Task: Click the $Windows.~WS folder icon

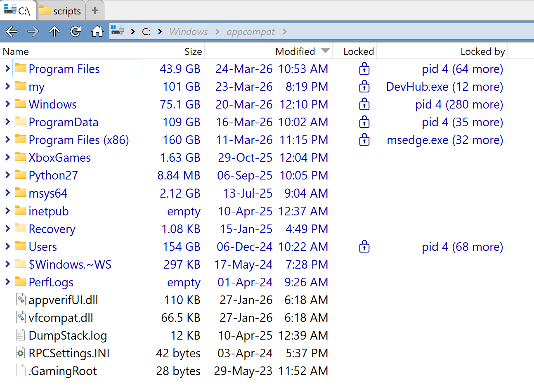Action: (x=21, y=263)
